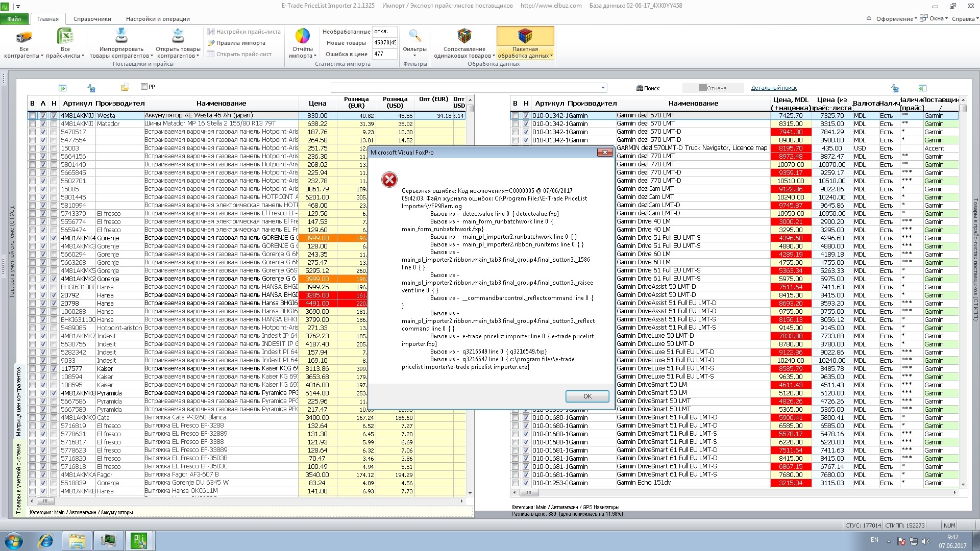Click the volume icon in system tray

(x=926, y=541)
